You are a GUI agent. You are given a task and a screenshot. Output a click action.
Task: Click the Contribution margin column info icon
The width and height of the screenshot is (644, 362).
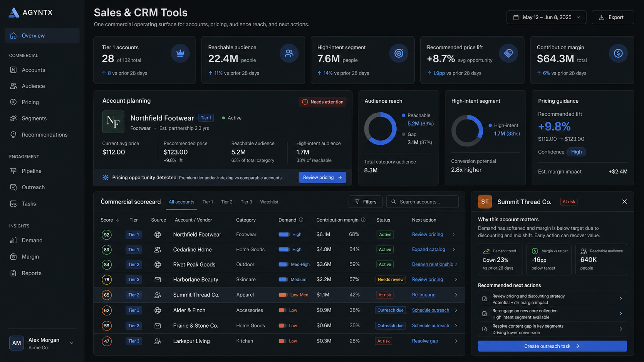click(x=363, y=220)
